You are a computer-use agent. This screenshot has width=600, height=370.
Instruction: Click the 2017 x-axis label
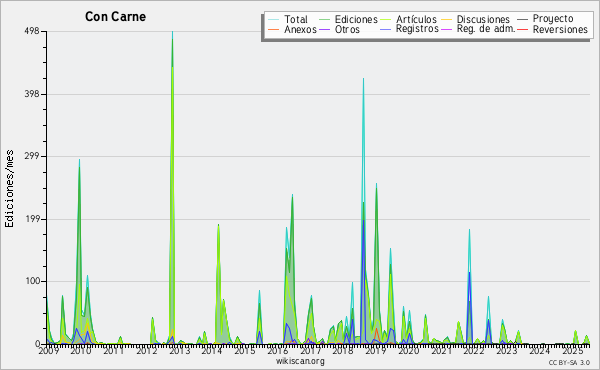click(x=310, y=351)
